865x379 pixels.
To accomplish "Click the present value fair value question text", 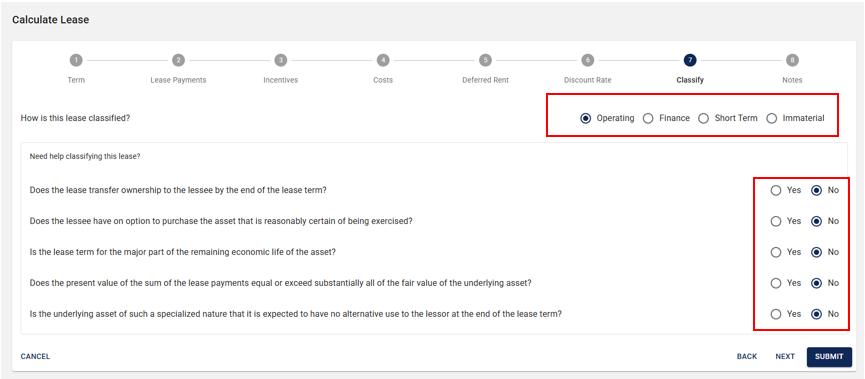I will click(281, 283).
